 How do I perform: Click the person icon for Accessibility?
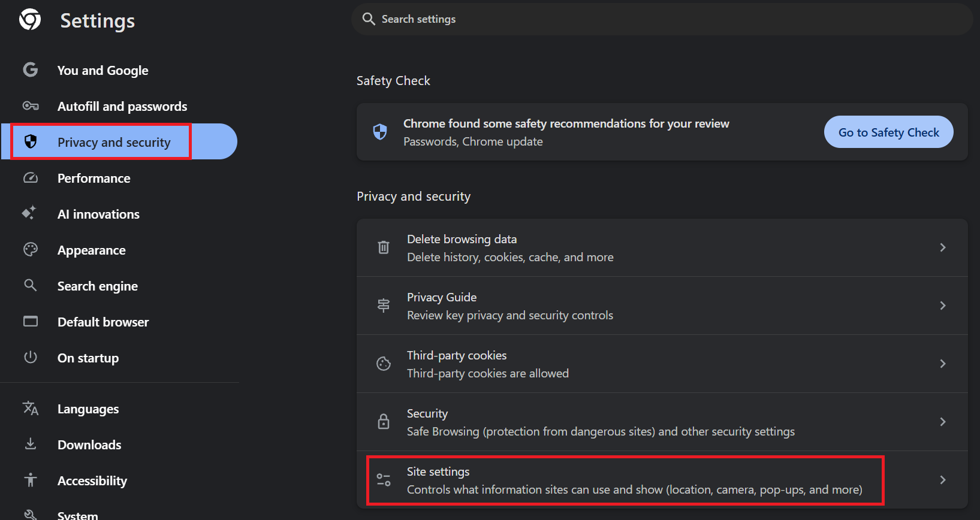coord(31,480)
